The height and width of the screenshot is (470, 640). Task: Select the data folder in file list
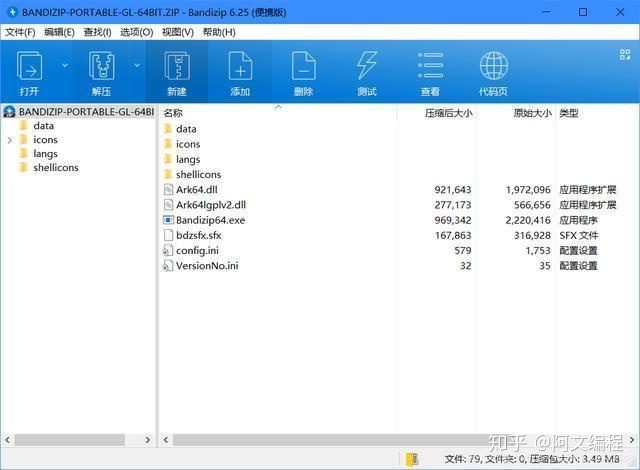point(186,129)
